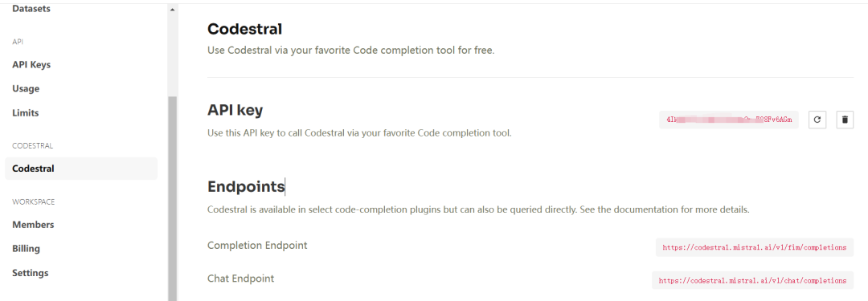Click the sidebar scrollbar up arrow
868x301 pixels.
172,10
